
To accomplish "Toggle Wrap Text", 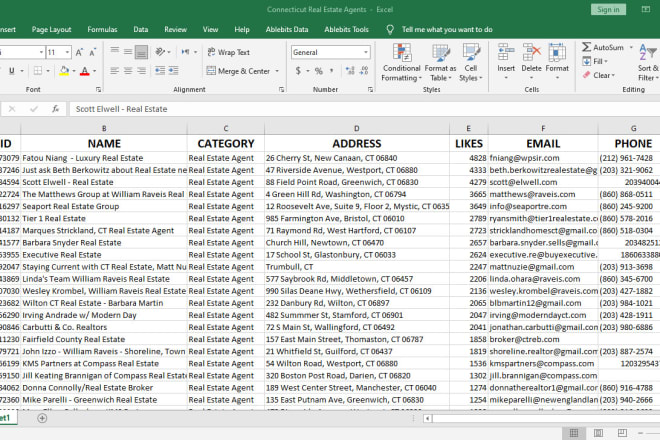I will (x=229, y=52).
